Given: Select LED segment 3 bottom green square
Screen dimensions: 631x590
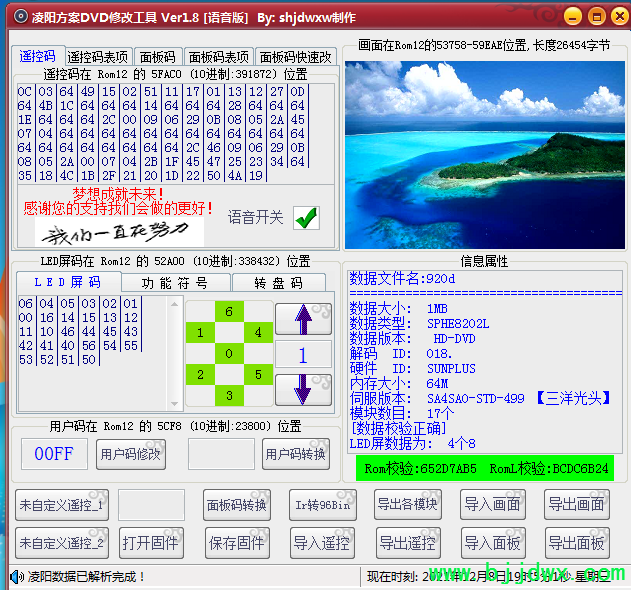Looking at the screenshot, I should click(x=229, y=396).
